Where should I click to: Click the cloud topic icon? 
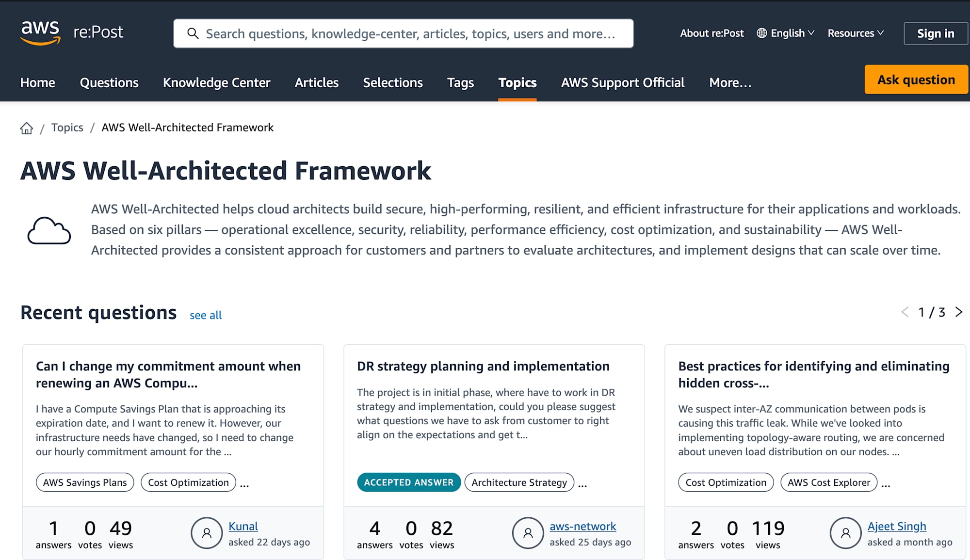tap(49, 230)
